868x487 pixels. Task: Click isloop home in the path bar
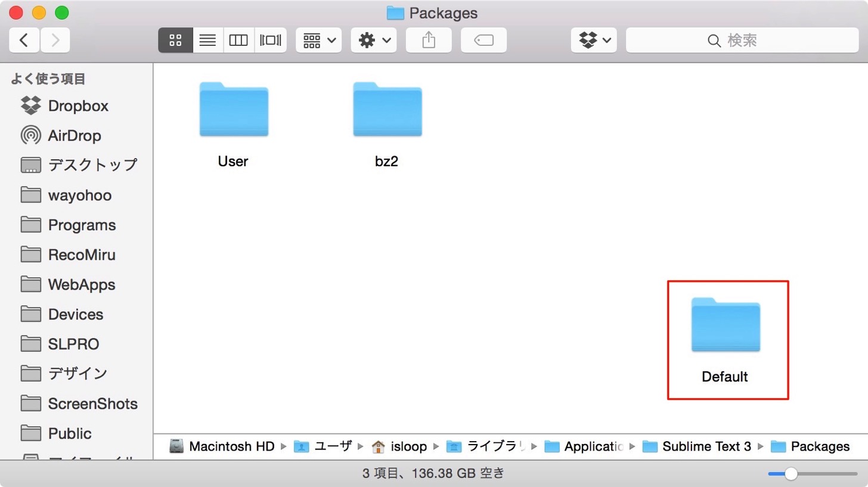click(399, 446)
